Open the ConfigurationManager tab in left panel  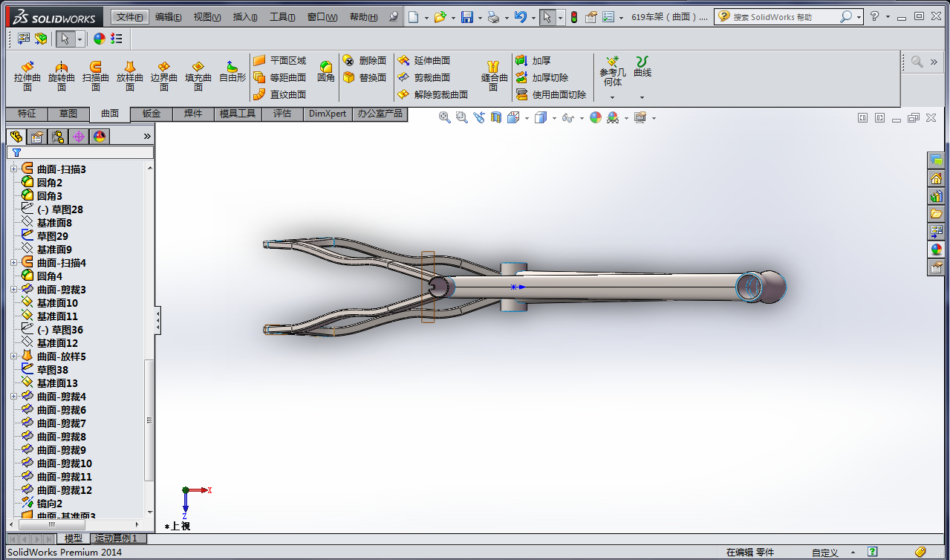pyautogui.click(x=57, y=136)
